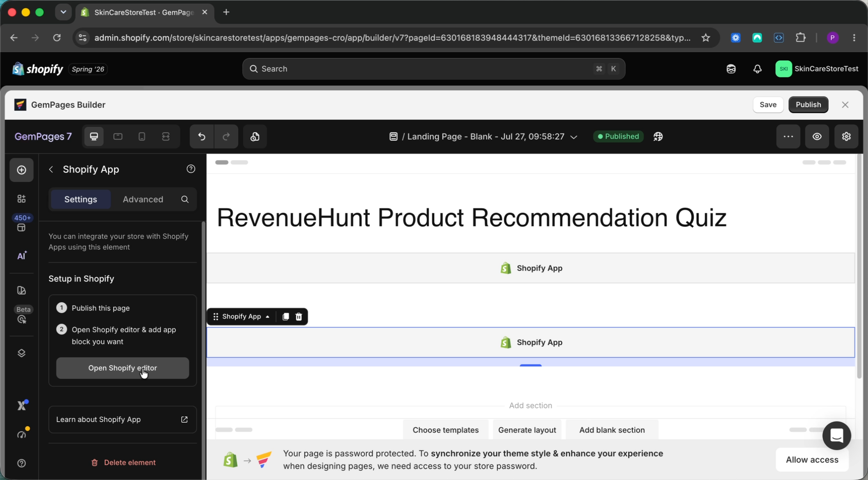The image size is (868, 480).
Task: Click Open Shopify editor button
Action: coord(123,368)
